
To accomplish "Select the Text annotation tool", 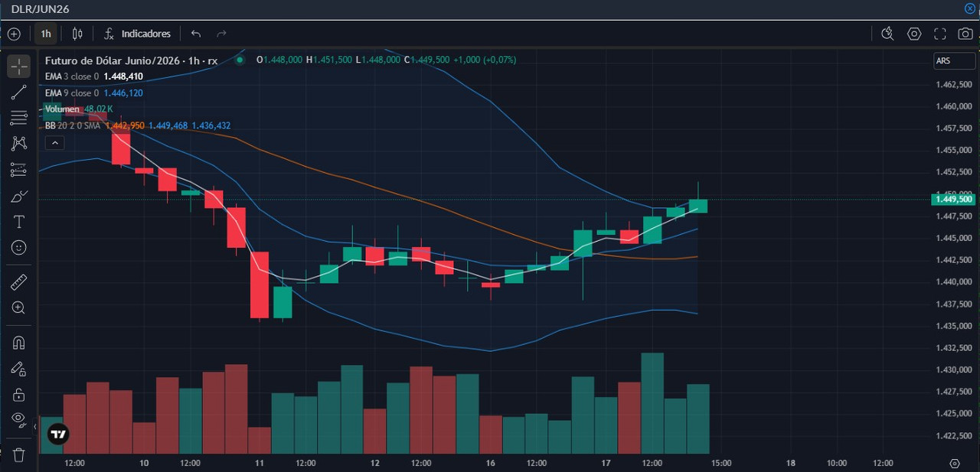I will pos(19,222).
